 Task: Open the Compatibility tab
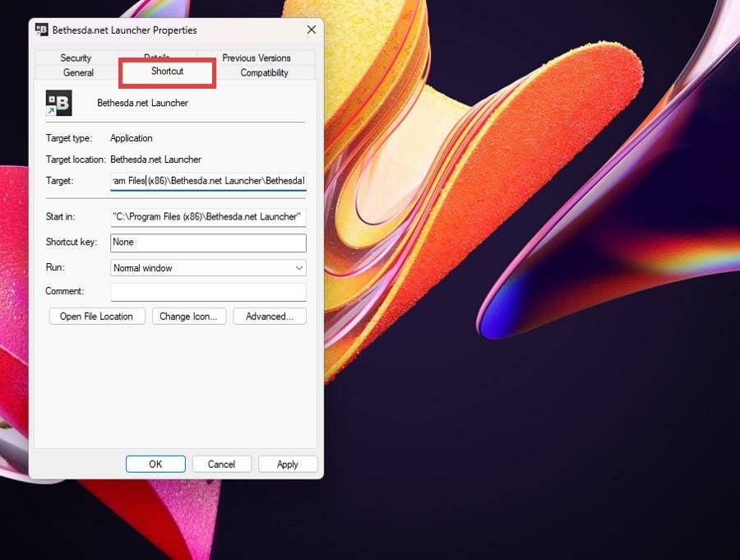pos(264,72)
